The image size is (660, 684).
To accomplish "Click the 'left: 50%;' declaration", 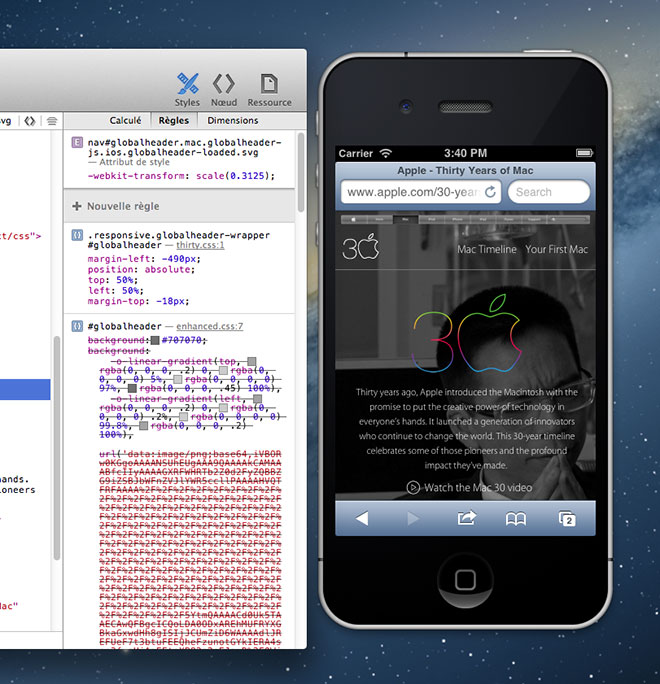I will (116, 291).
